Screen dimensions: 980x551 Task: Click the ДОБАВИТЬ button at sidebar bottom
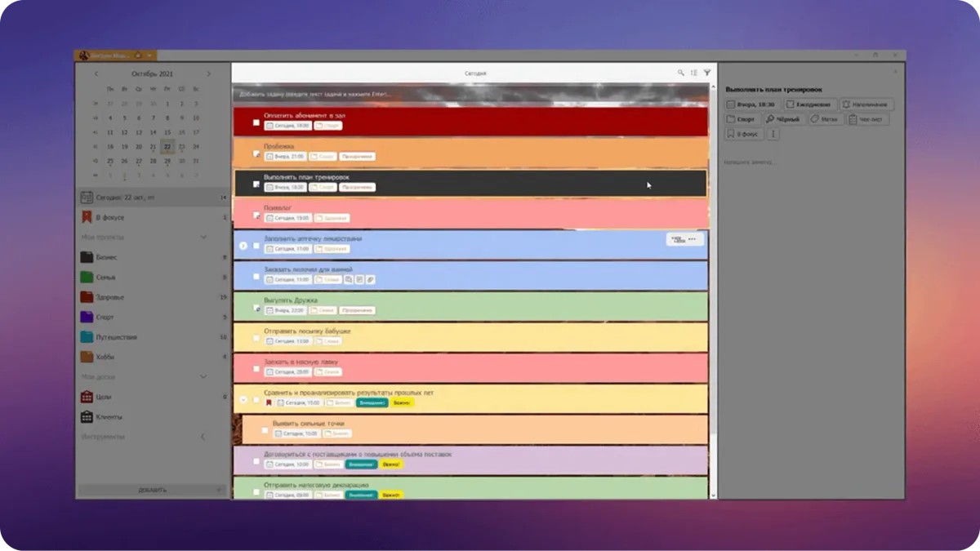pos(152,490)
